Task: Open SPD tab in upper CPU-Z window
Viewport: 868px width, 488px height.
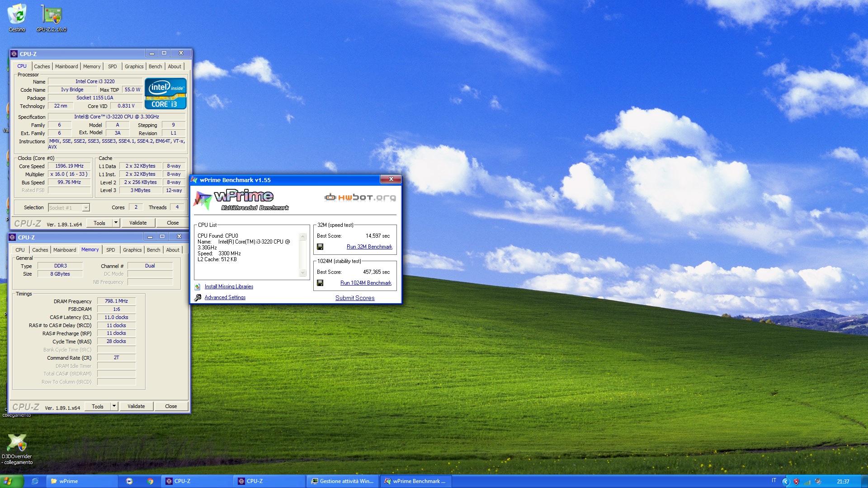Action: [113, 66]
